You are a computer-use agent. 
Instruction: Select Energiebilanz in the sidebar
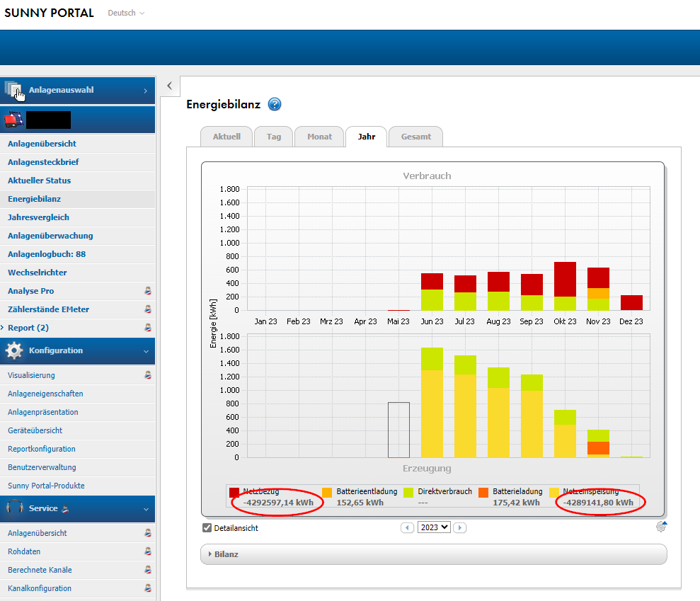[x=35, y=199]
